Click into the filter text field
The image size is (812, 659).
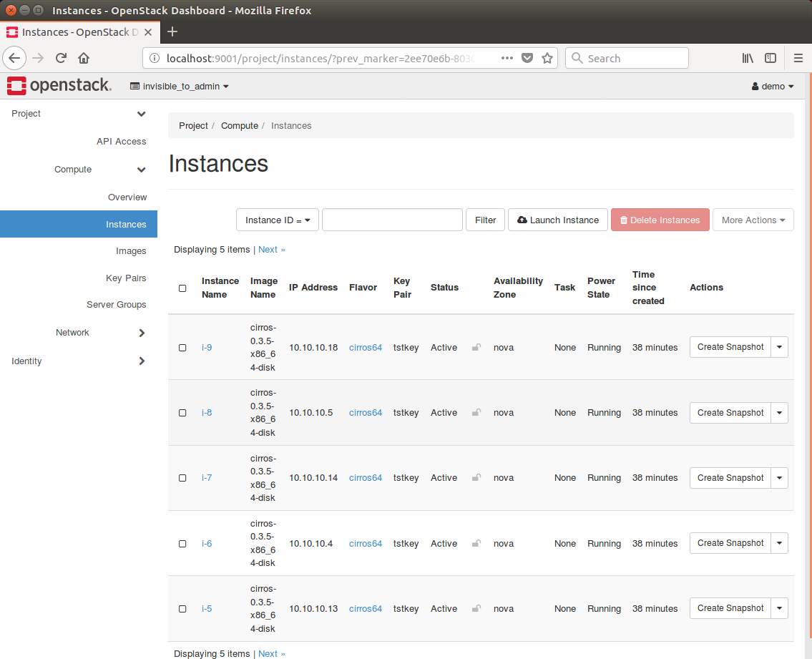(x=392, y=220)
